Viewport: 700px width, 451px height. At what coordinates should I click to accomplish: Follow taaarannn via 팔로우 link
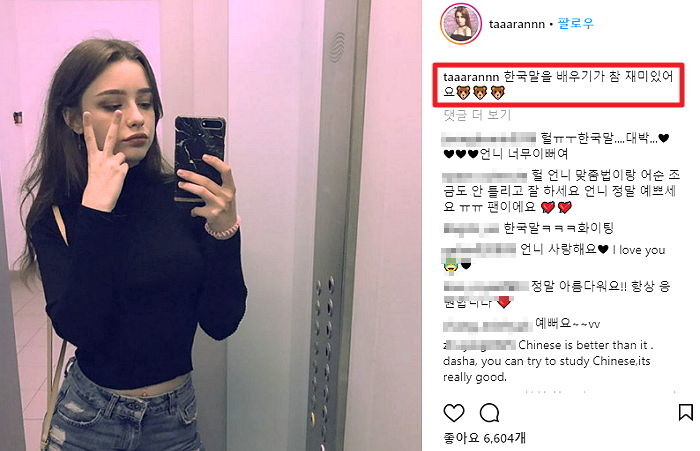pos(576,23)
